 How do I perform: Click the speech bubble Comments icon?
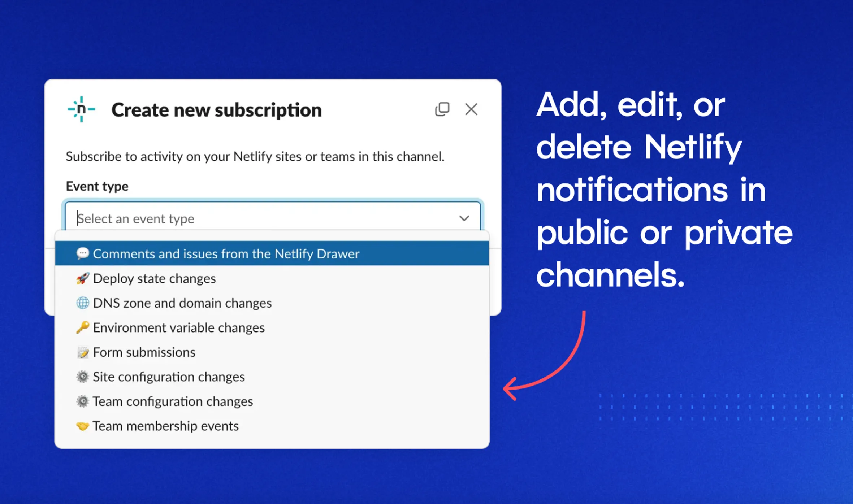(83, 253)
